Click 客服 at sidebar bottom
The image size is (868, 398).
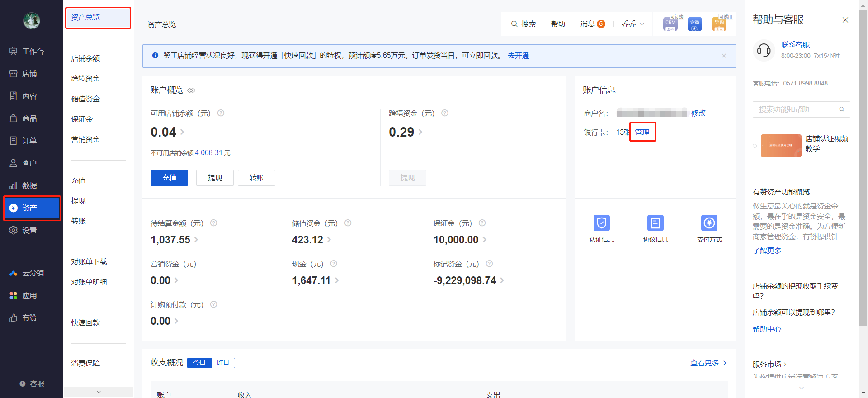point(32,384)
